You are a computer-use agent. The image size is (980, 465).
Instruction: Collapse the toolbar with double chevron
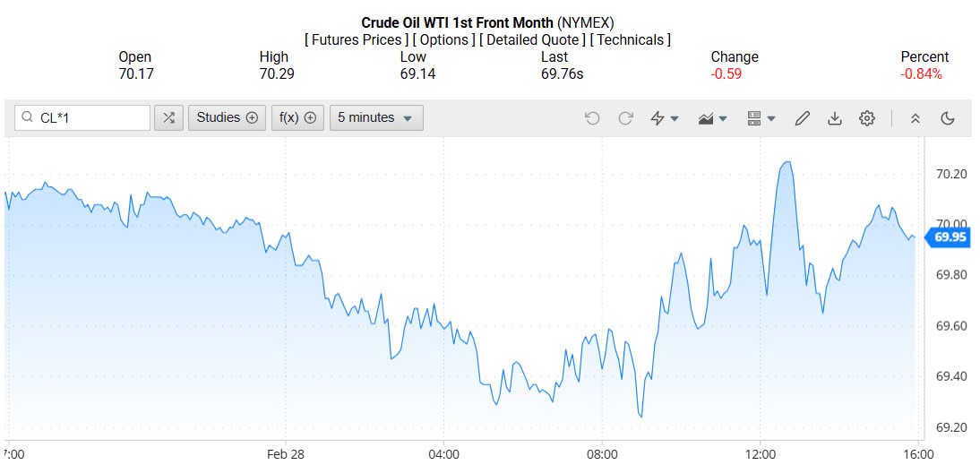915,117
